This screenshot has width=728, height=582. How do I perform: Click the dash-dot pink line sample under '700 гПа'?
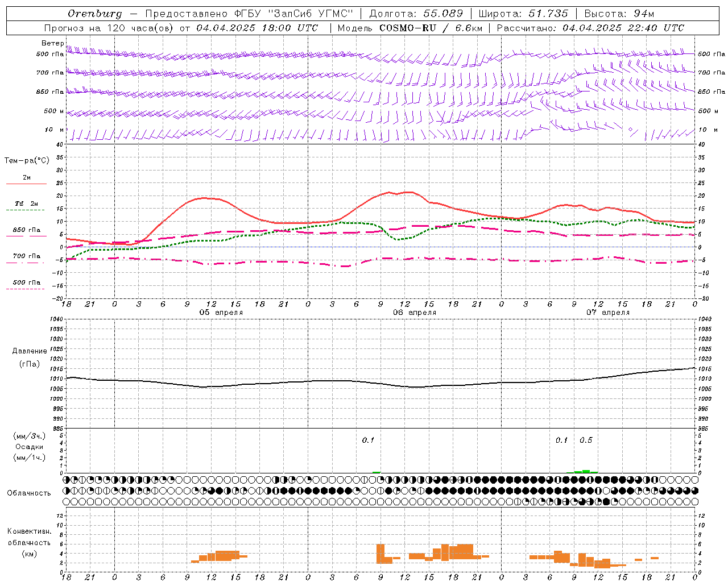25,263
